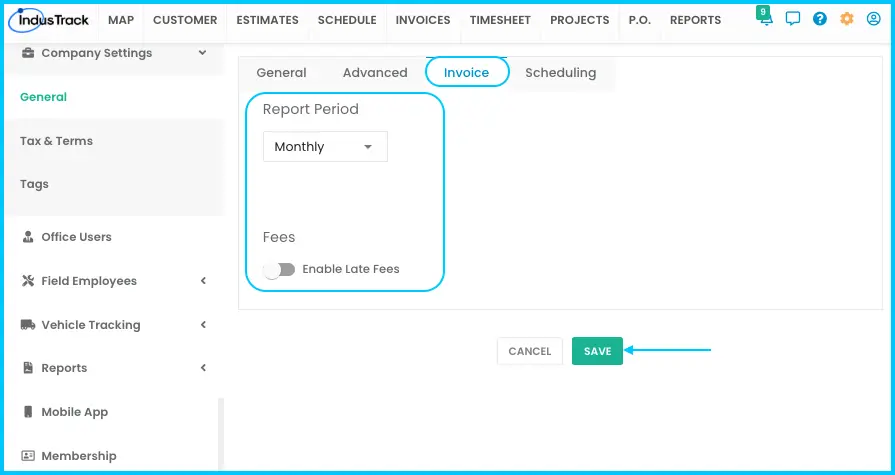Screen dimensions: 895x475
Task: Open the Report Period Monthly dropdown
Action: pyautogui.click(x=325, y=147)
